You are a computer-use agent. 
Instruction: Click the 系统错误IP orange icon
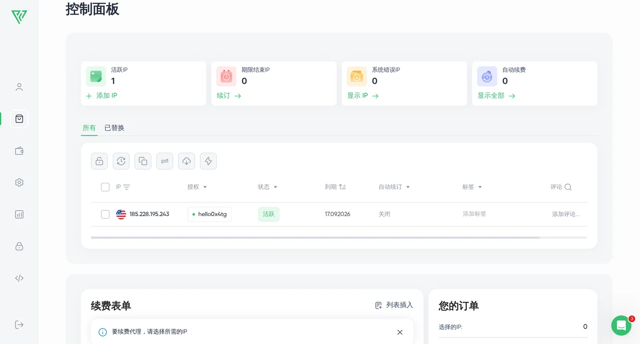pyautogui.click(x=357, y=77)
